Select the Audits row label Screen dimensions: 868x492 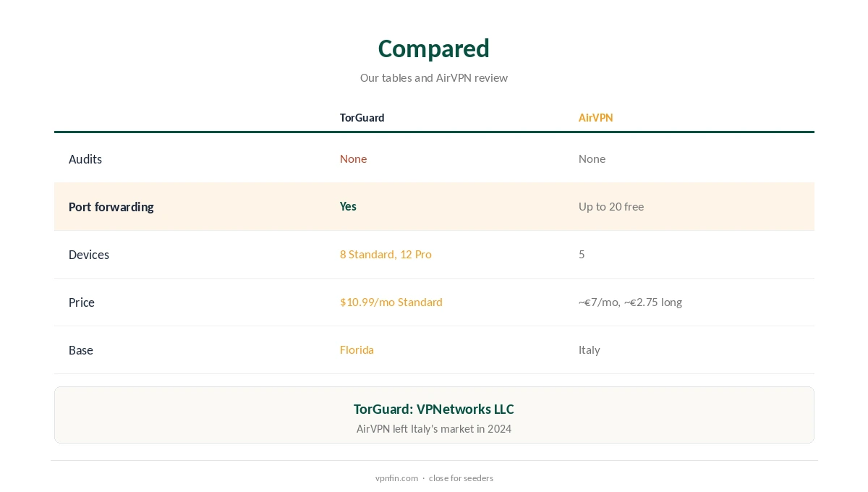point(85,159)
